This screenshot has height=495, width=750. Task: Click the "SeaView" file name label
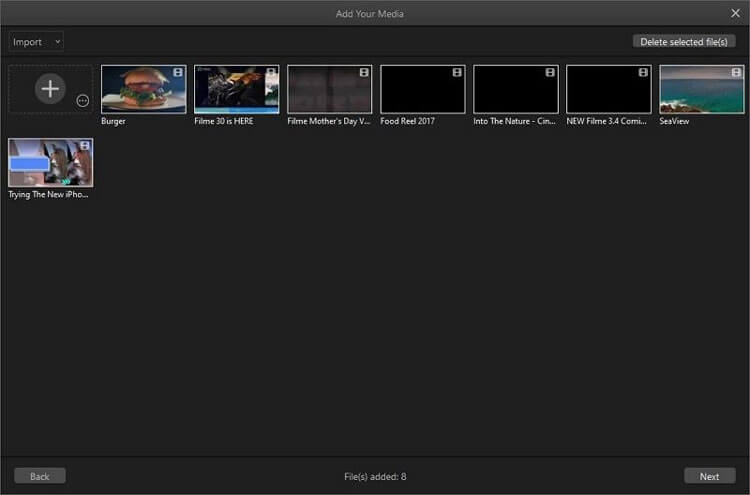(674, 121)
